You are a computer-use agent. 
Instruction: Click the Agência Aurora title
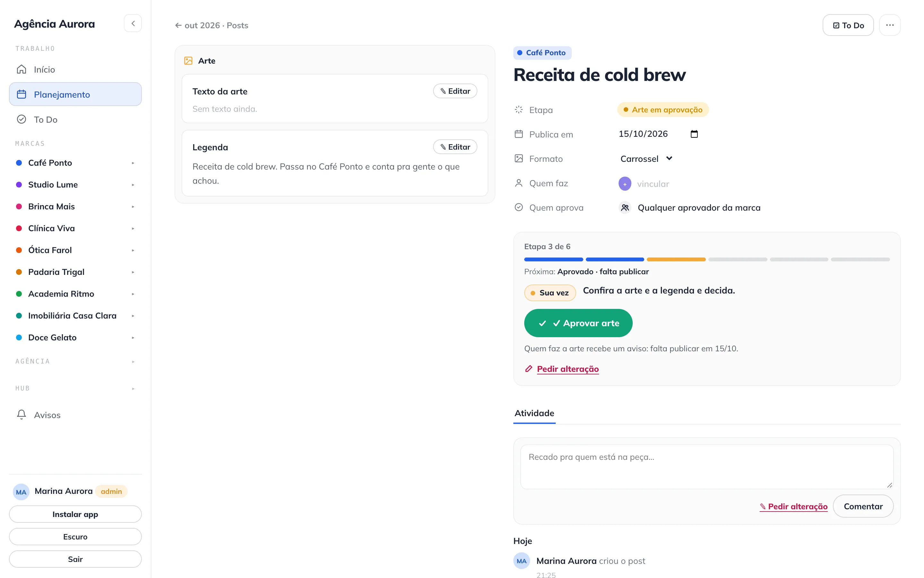tap(54, 24)
